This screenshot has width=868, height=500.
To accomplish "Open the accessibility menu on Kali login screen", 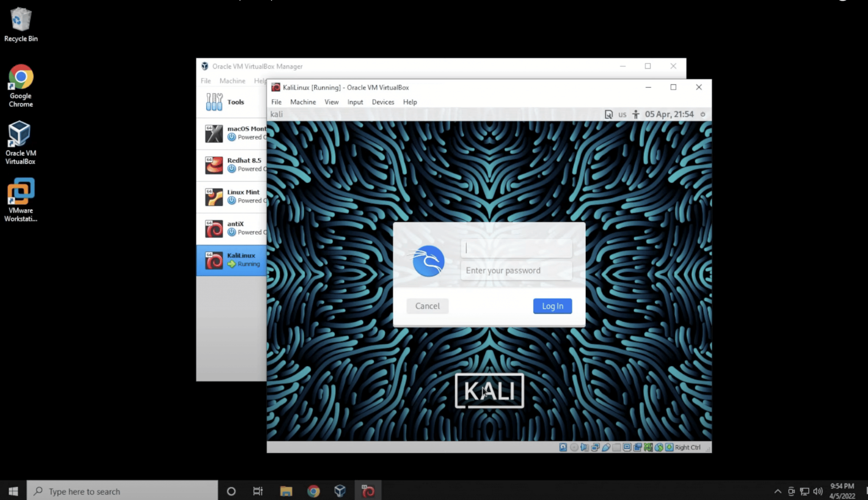I will coord(635,114).
